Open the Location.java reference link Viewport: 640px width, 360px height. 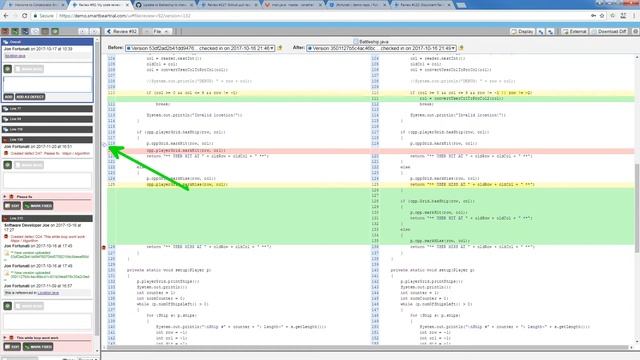(48, 293)
